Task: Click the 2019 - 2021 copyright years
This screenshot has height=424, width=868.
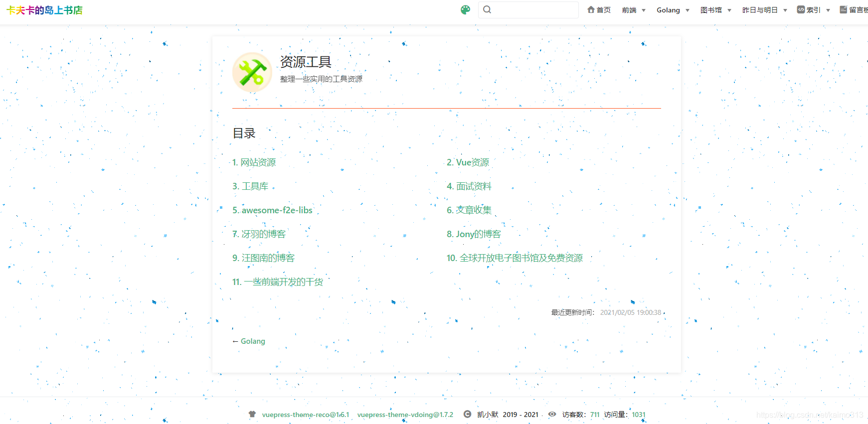Action: coord(521,415)
